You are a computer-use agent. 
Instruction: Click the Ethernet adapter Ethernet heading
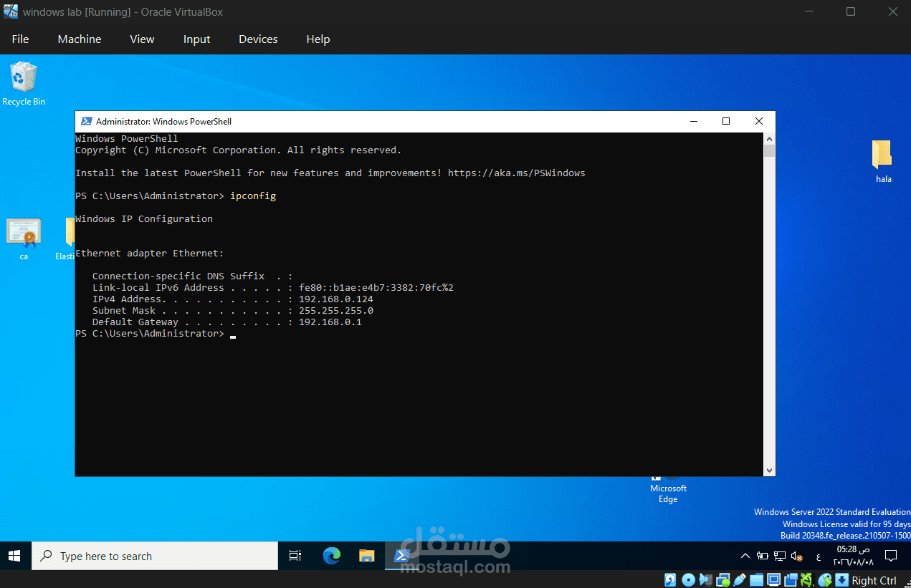pos(150,253)
